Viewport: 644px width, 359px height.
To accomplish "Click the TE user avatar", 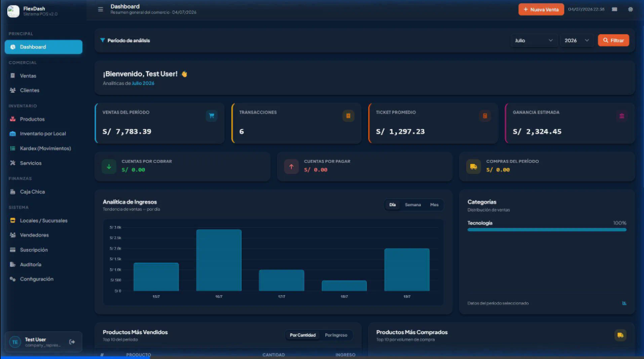I will click(15, 342).
